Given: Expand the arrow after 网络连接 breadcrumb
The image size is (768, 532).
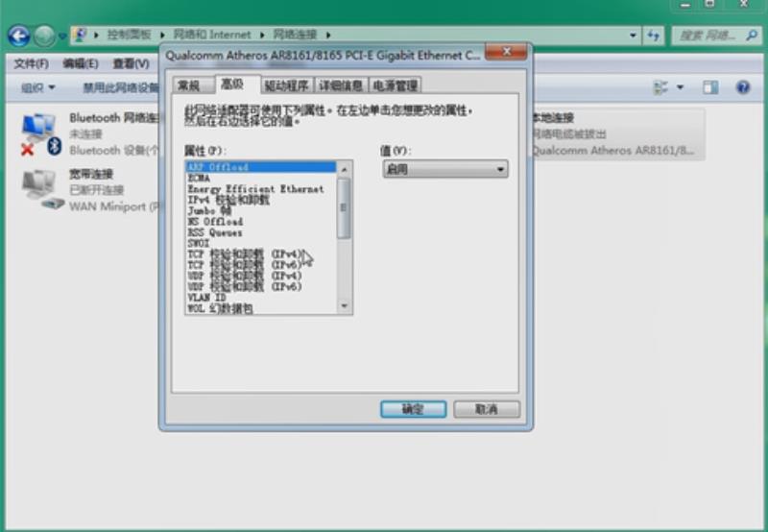Looking at the screenshot, I should 328,35.
